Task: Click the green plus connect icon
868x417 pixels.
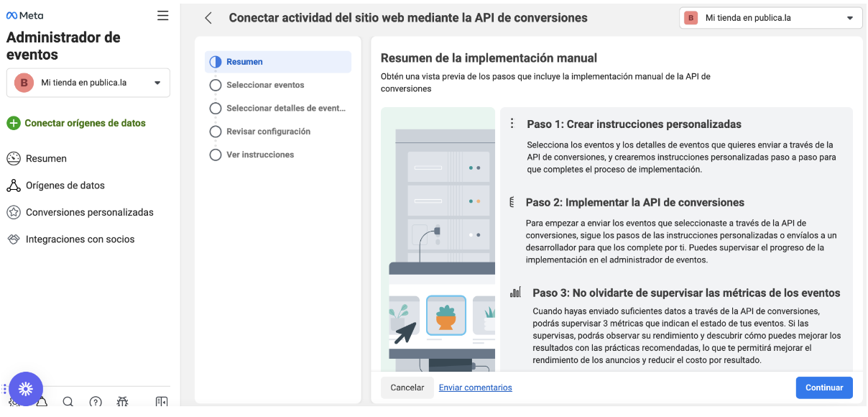Action: [14, 123]
